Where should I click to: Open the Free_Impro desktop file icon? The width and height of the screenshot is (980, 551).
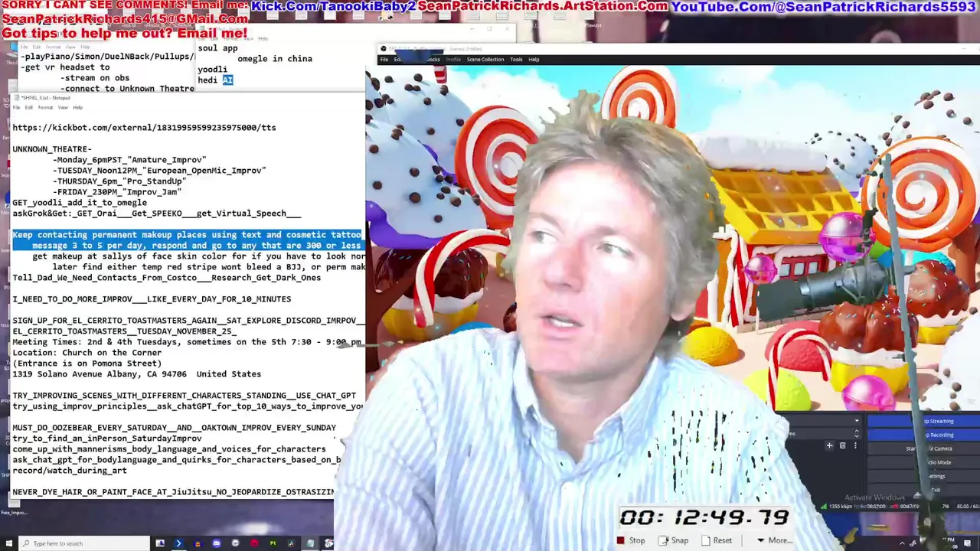point(14,508)
